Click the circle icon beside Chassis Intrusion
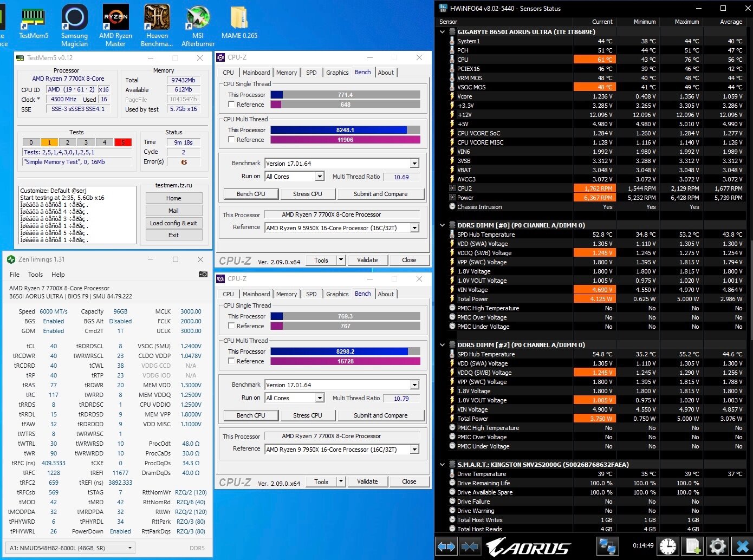This screenshot has width=753, height=560. [x=452, y=207]
